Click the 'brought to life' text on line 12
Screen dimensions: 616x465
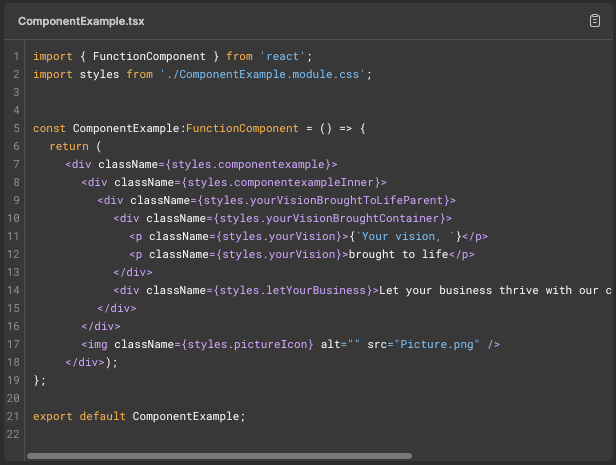(x=398, y=254)
